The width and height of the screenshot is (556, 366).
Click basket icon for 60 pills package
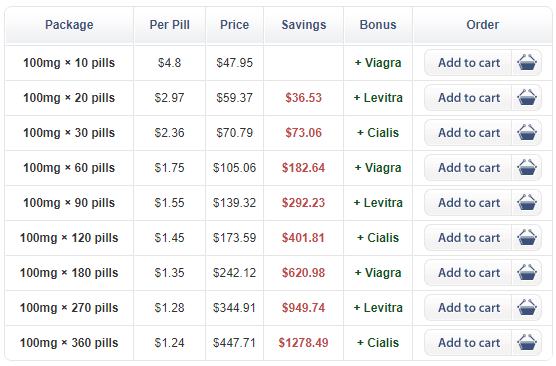pos(527,168)
